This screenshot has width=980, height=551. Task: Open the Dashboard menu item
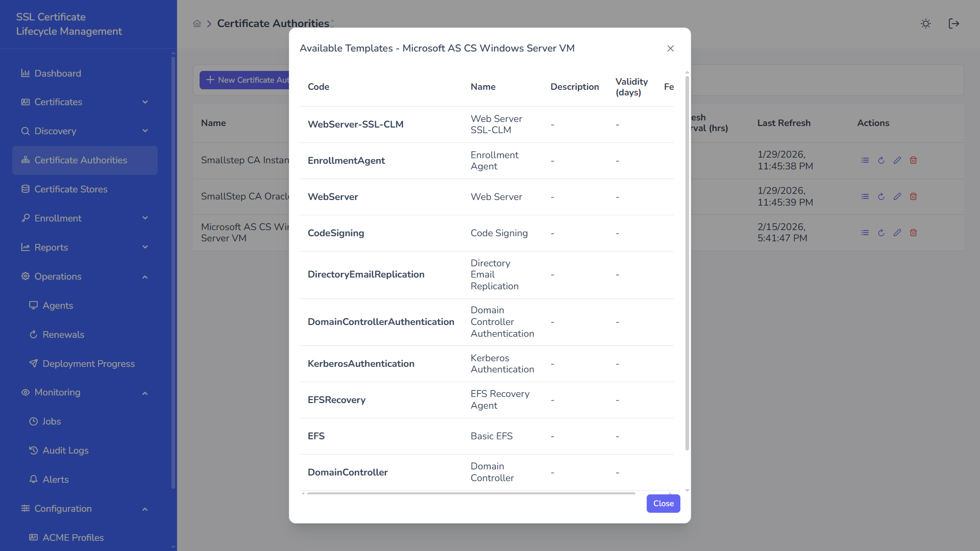[x=58, y=73]
